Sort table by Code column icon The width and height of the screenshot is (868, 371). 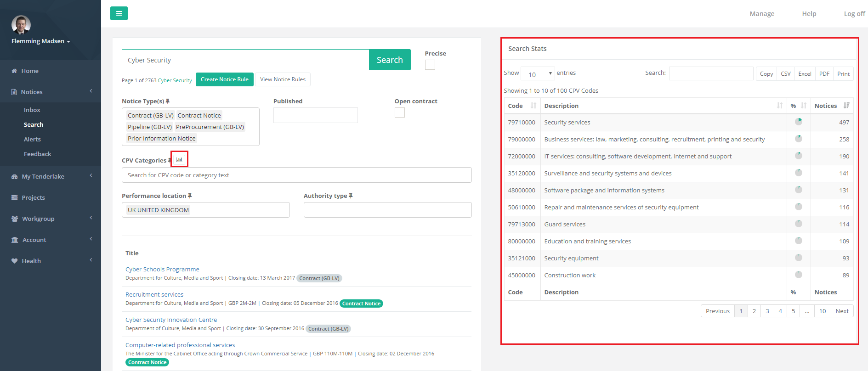[533, 106]
